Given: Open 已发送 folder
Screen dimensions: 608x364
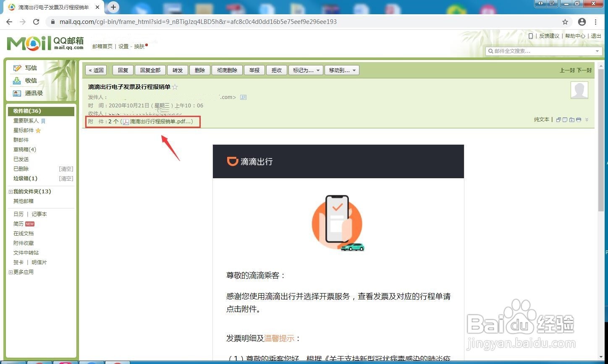Looking at the screenshot, I should click(x=21, y=159).
